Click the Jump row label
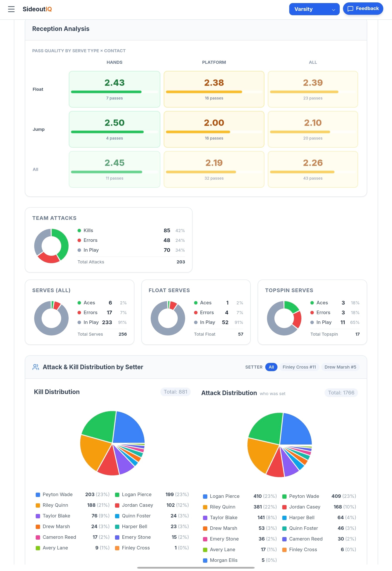 click(x=39, y=129)
